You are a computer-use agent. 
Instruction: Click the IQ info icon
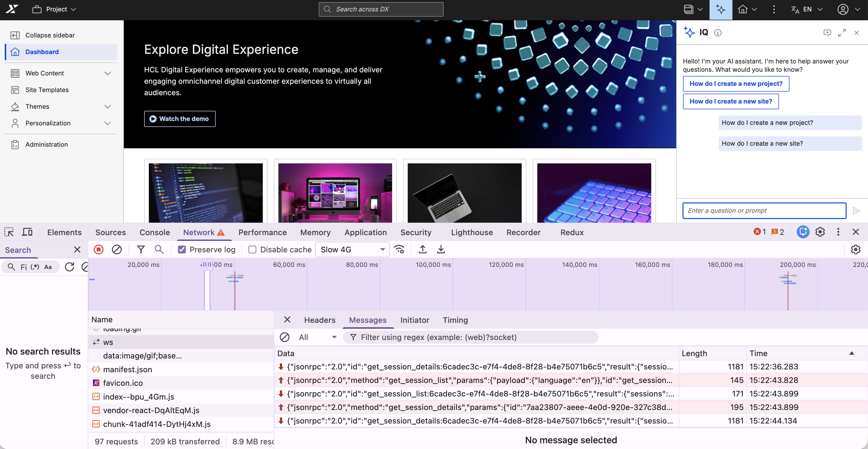tap(718, 33)
